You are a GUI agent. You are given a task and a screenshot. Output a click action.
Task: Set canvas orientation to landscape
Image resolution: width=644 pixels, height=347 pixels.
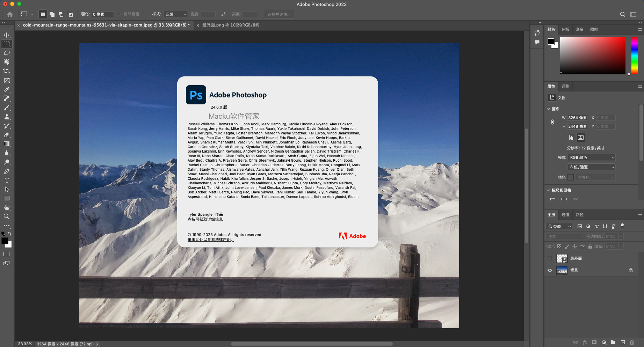(x=581, y=138)
